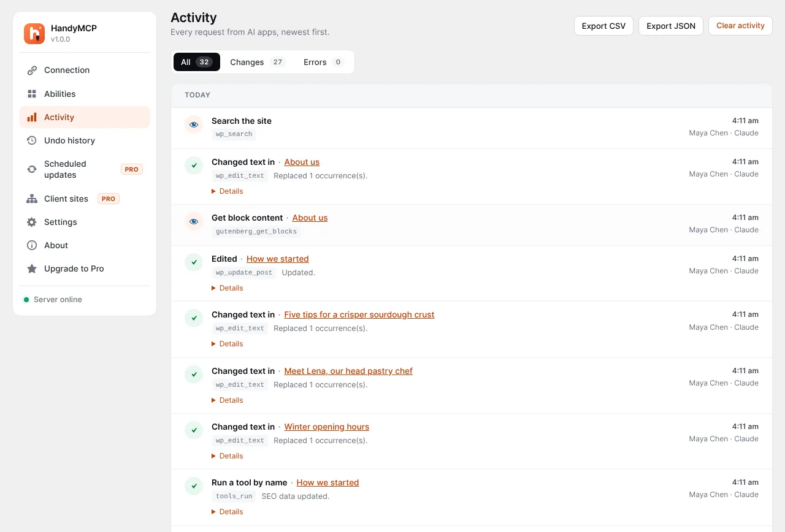
Task: Click the Export CSV button
Action: tap(603, 26)
